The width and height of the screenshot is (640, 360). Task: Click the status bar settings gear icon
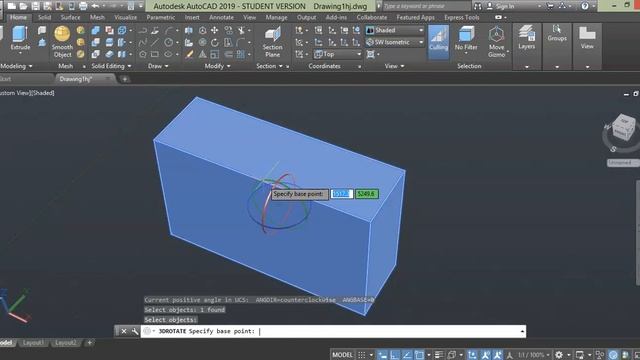559,355
